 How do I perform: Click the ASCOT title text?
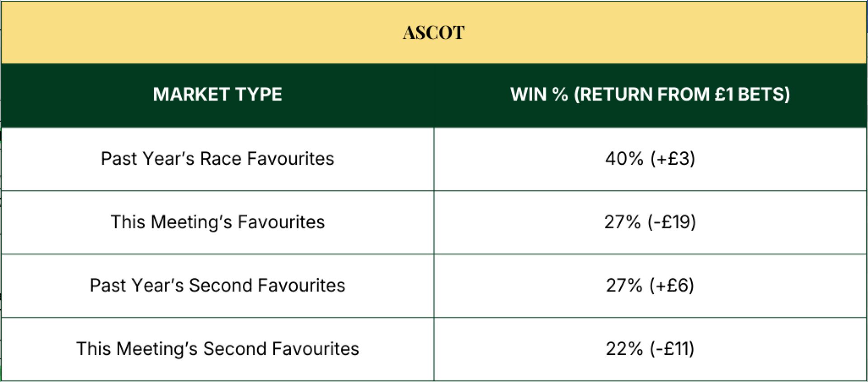[x=434, y=33]
